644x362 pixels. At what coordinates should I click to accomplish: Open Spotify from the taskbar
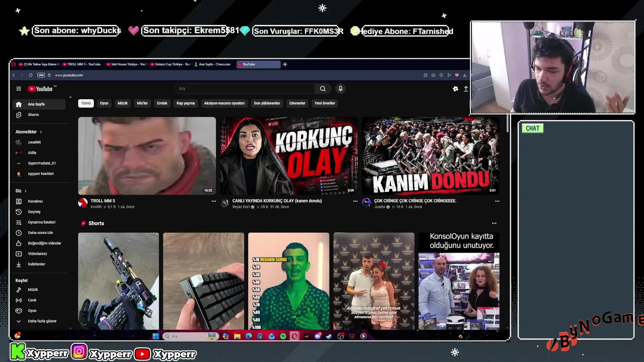click(x=283, y=336)
